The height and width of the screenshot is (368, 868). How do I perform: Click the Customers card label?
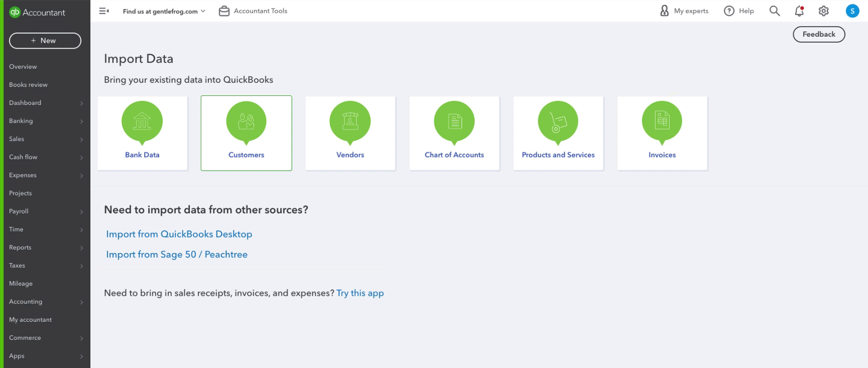246,155
